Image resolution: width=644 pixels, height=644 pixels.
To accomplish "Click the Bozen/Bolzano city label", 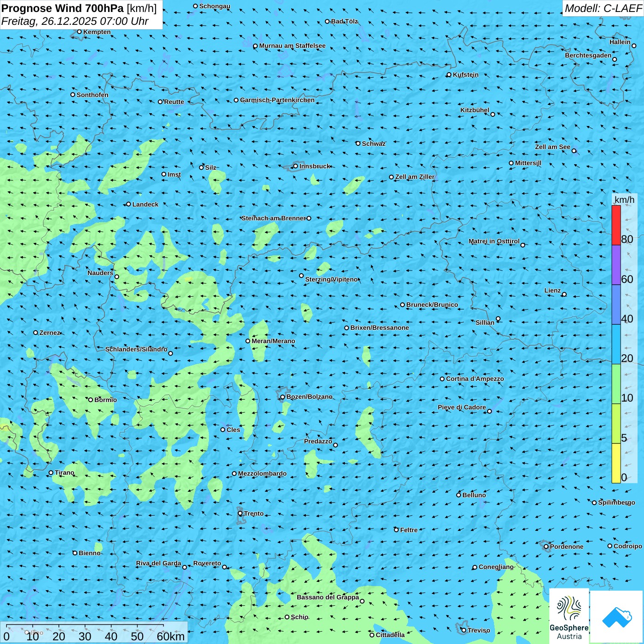I will click(x=309, y=397).
